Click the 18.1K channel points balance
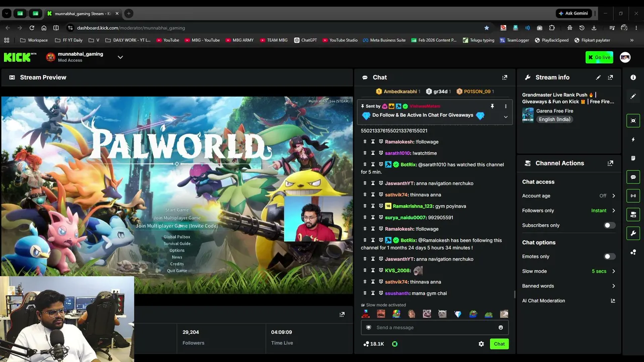 click(374, 344)
